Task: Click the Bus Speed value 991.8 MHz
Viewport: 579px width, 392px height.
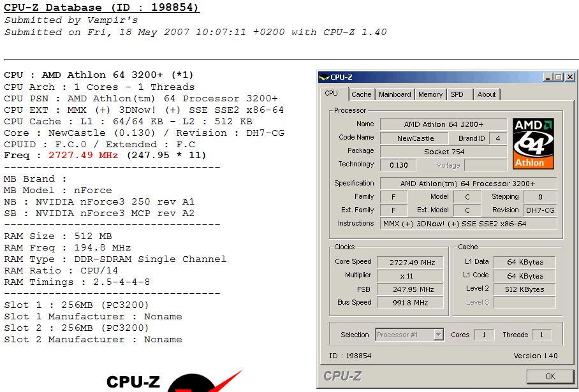Action: pos(410,303)
